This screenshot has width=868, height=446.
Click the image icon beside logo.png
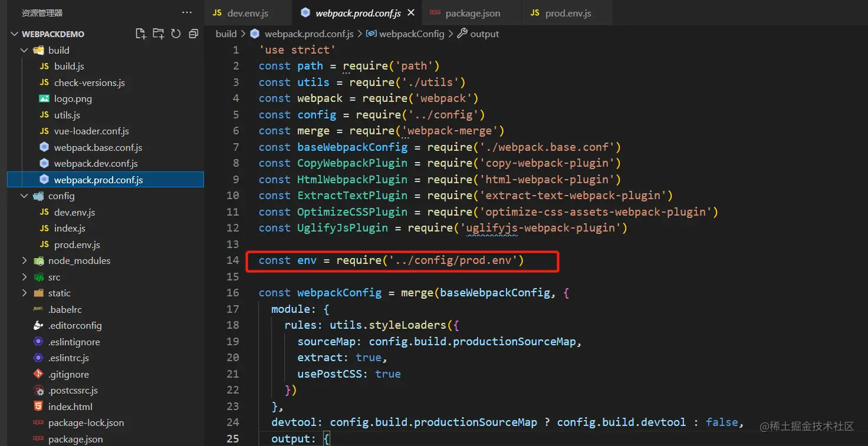pyautogui.click(x=44, y=98)
